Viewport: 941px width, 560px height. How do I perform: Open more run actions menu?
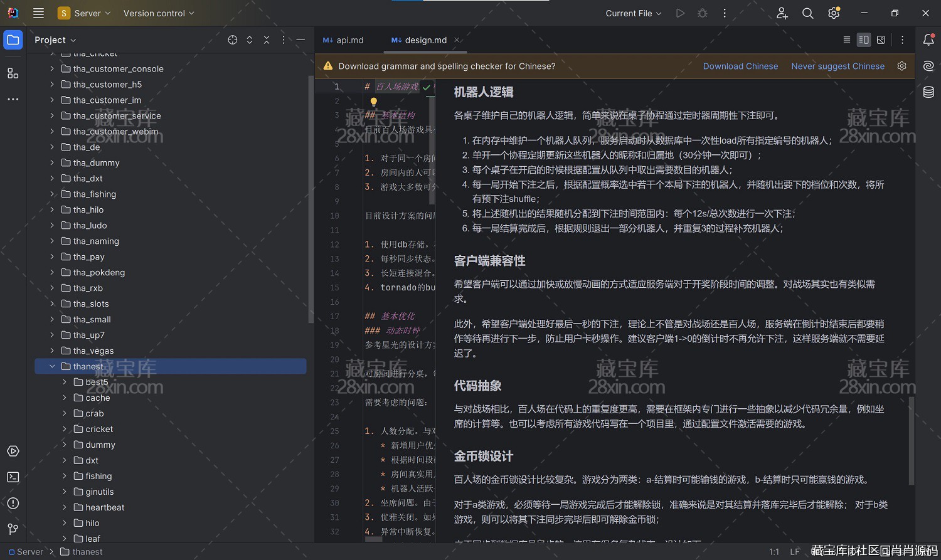[725, 13]
